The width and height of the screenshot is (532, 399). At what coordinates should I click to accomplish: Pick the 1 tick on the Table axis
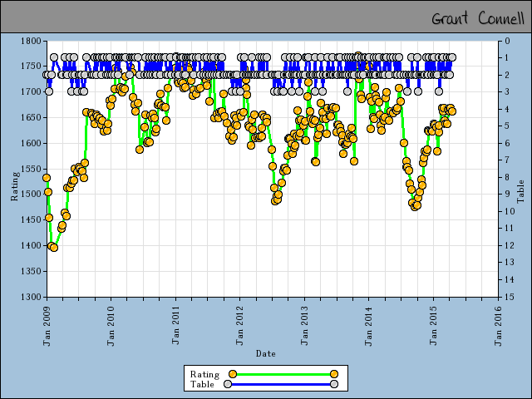(x=508, y=58)
